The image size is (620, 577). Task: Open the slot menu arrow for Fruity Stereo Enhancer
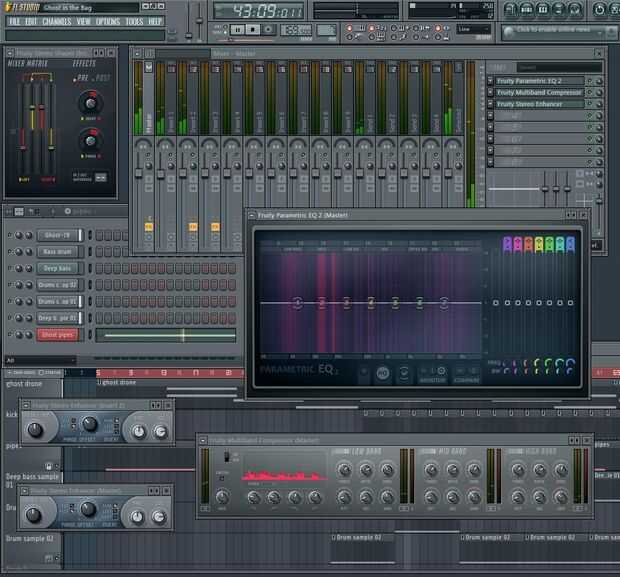tap(490, 104)
